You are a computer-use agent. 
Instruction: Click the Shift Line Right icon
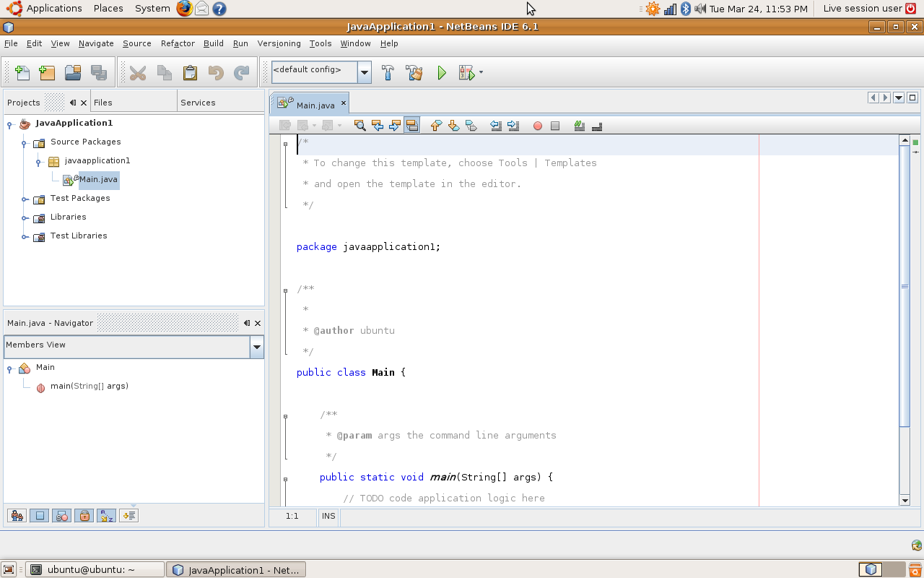click(x=513, y=126)
